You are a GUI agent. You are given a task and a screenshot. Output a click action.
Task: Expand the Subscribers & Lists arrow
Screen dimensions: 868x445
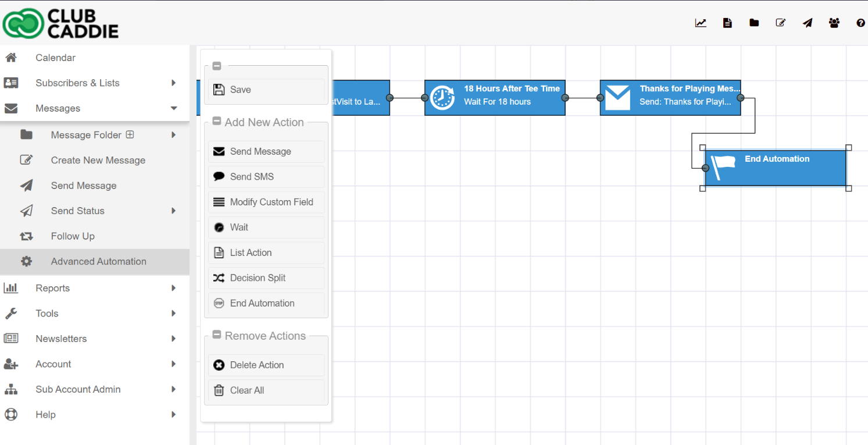tap(173, 83)
